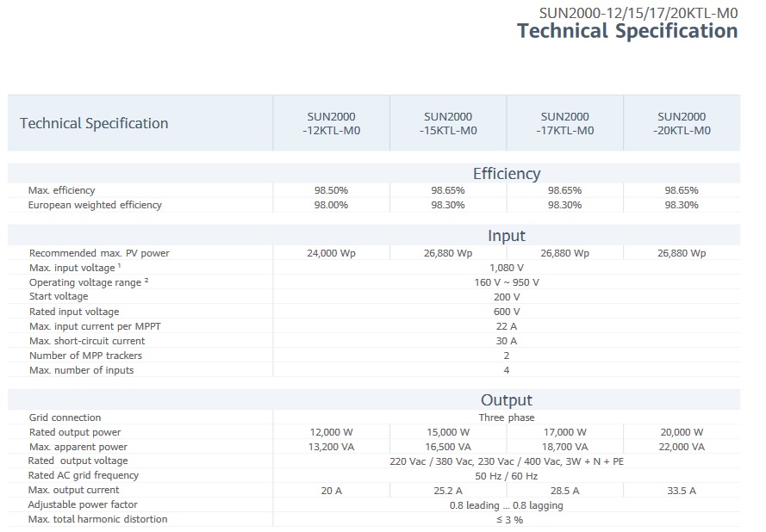Click the 'Operating voltage range' row label
Screen dimensions: 766x532
coord(89,282)
